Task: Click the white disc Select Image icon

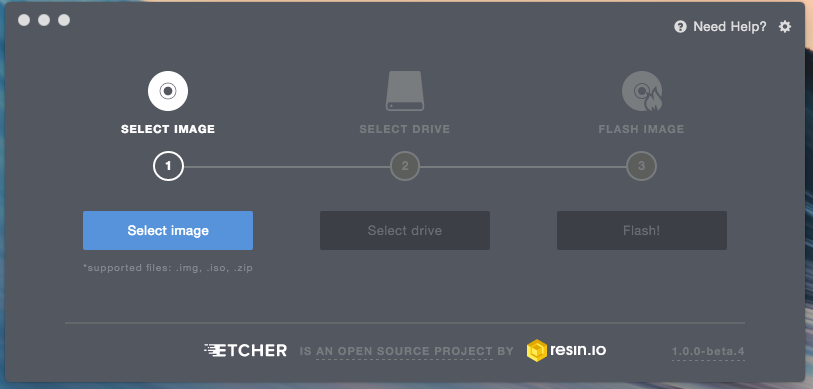Action: [167, 91]
